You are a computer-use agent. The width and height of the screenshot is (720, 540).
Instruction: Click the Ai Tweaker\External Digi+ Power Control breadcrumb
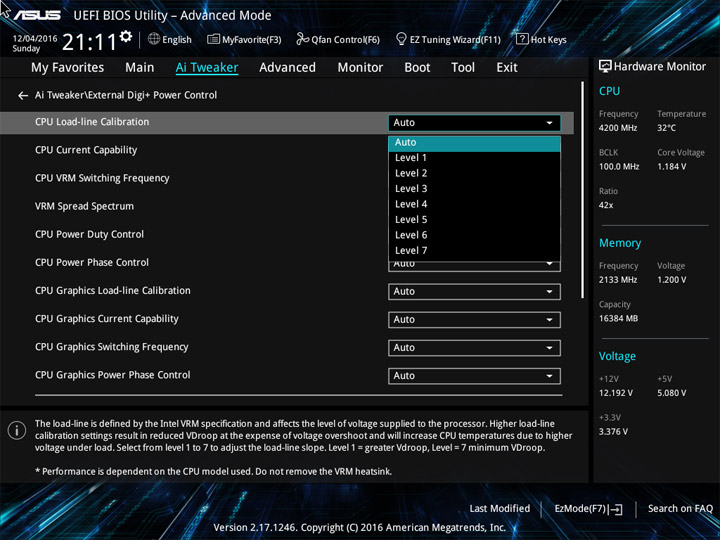(126, 96)
